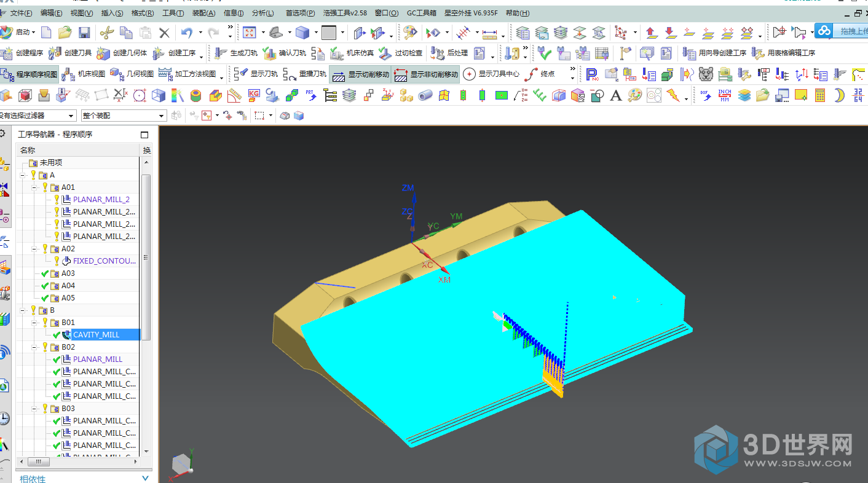The height and width of the screenshot is (483, 868).
Task: Toggle Show Tool Center (显示刀具中心)
Action: point(491,74)
